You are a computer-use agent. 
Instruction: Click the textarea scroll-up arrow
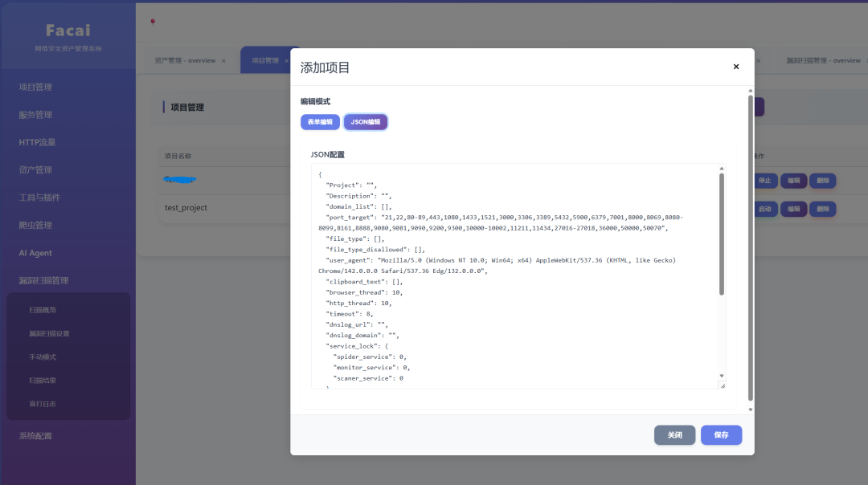pos(721,169)
